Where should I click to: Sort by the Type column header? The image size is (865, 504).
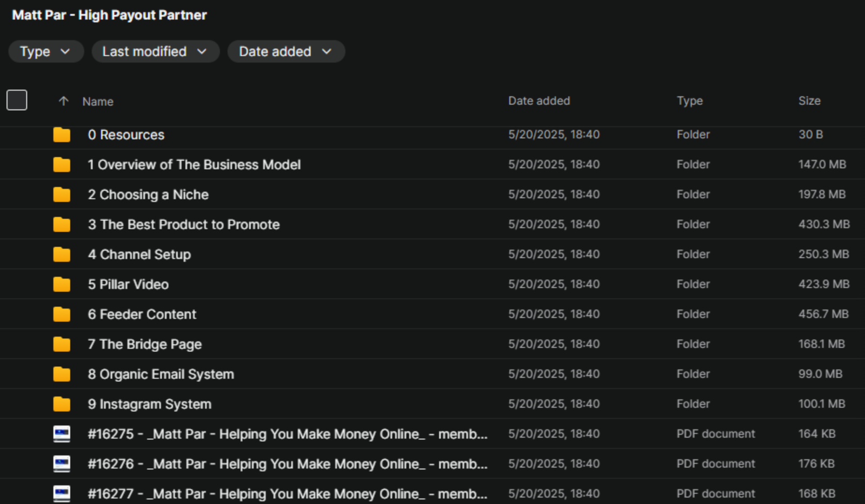pos(689,101)
